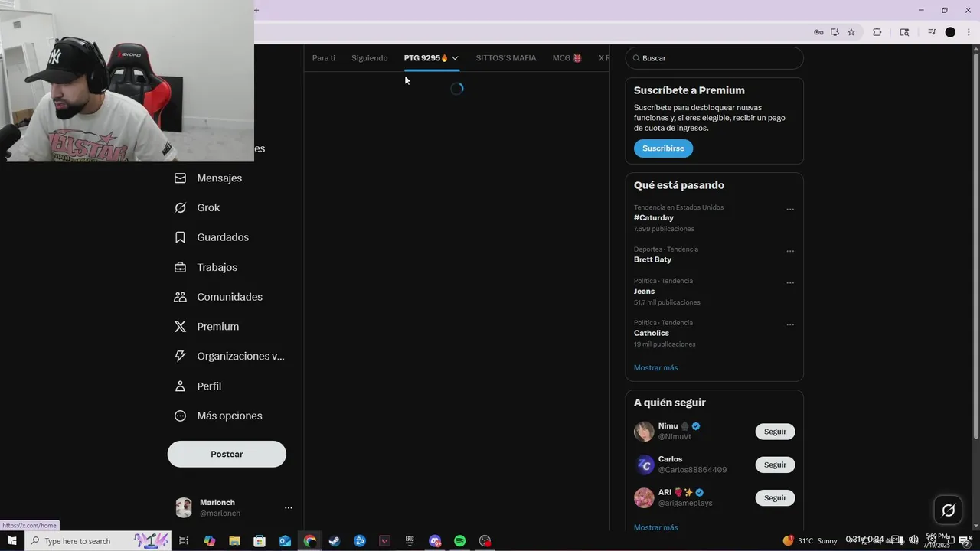Viewport: 980px width, 551px height.
Task: Open the Mensajes envelope icon
Action: coord(180,178)
